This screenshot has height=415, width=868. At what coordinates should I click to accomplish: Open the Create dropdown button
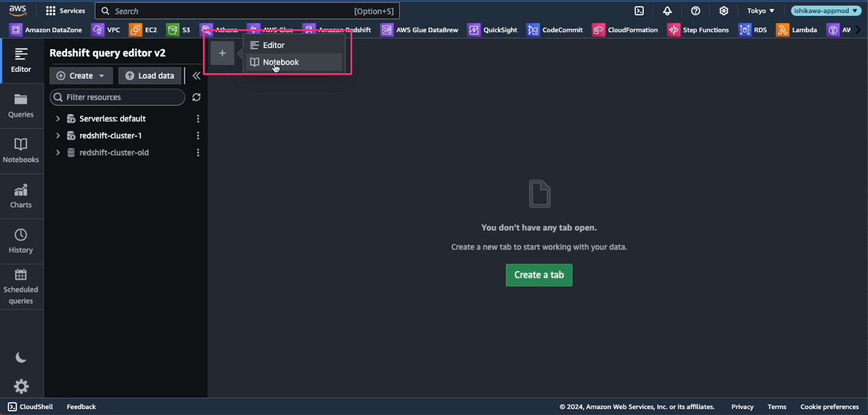click(x=81, y=76)
